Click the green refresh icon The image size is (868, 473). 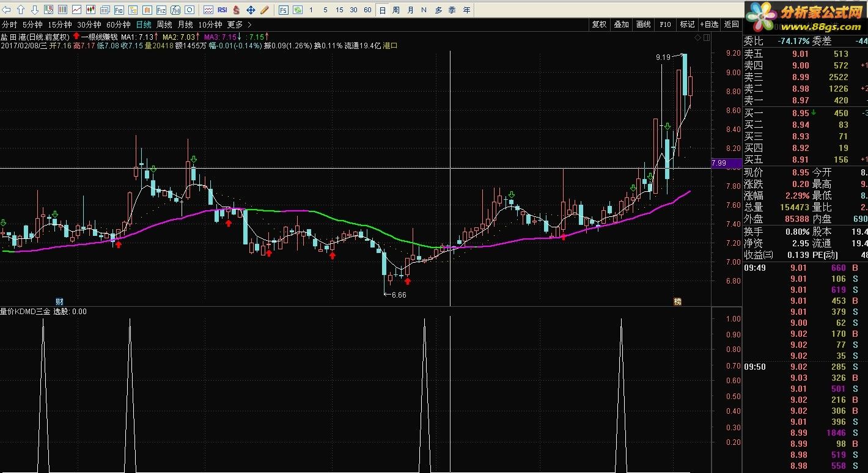(x=297, y=10)
